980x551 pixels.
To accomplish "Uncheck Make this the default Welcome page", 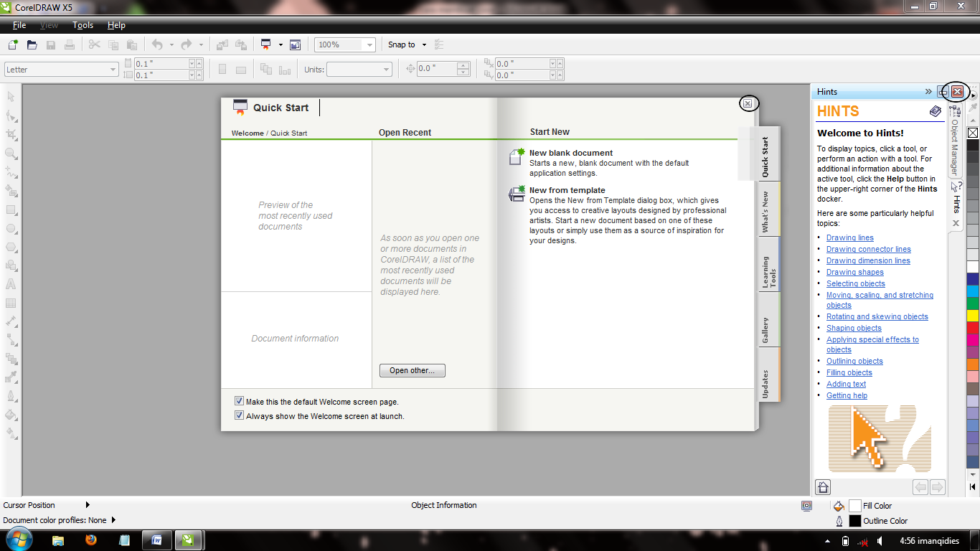I will 240,401.
